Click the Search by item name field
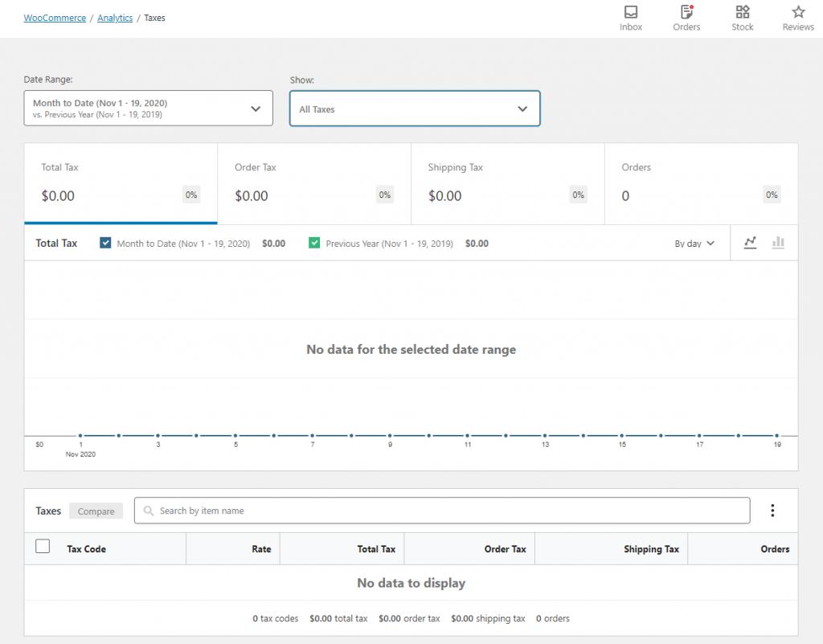823x644 pixels. [x=450, y=511]
